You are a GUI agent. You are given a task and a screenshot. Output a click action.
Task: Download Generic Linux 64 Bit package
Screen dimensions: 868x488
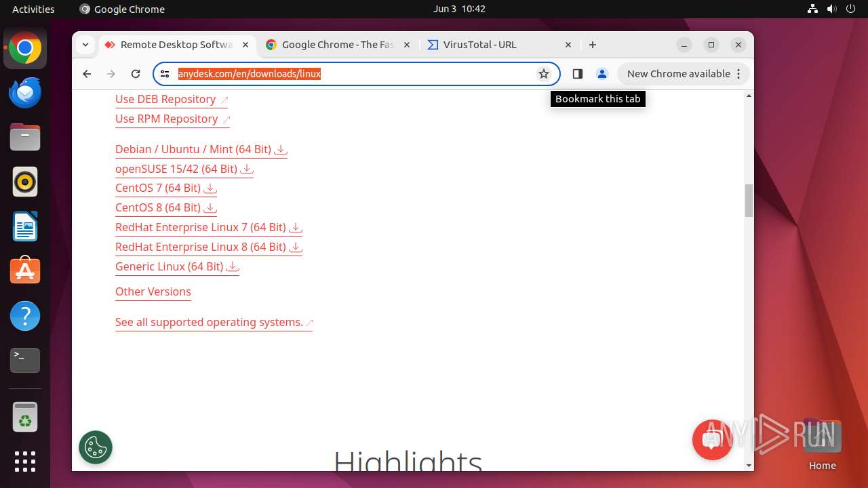pyautogui.click(x=178, y=267)
